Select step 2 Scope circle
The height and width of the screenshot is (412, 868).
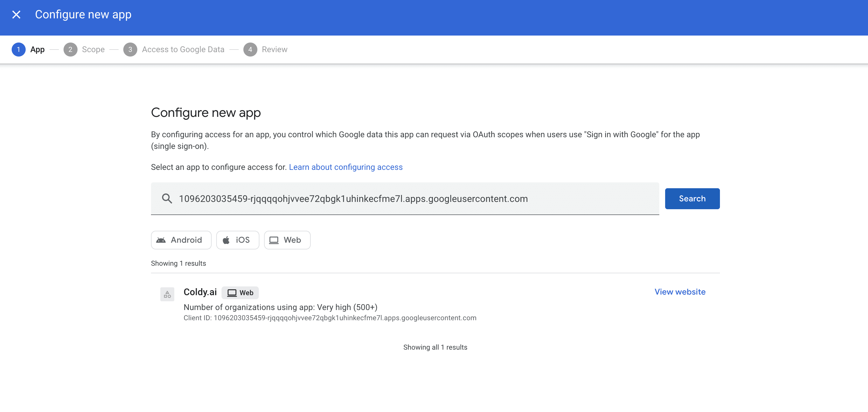70,50
